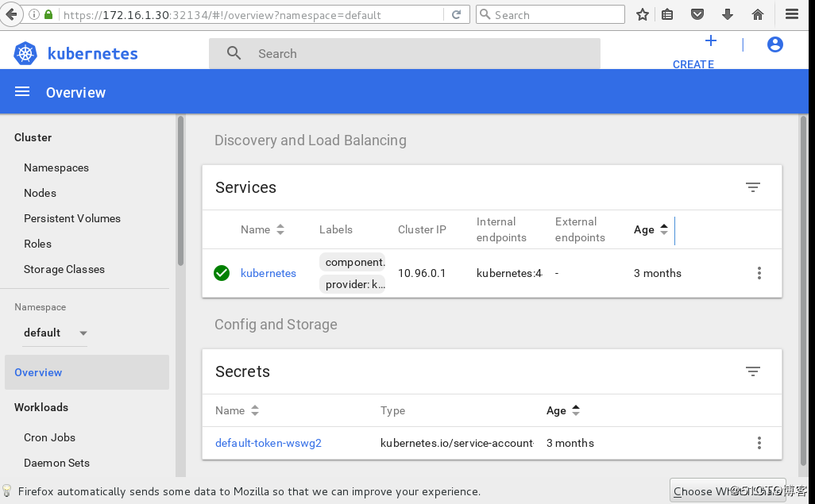The width and height of the screenshot is (815, 504).
Task: Open Namespaces in the Cluster menu
Action: click(x=56, y=167)
